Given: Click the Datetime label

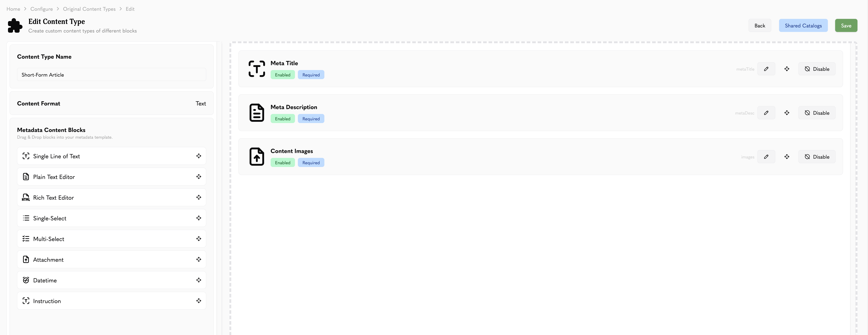Looking at the screenshot, I should pyautogui.click(x=45, y=280).
